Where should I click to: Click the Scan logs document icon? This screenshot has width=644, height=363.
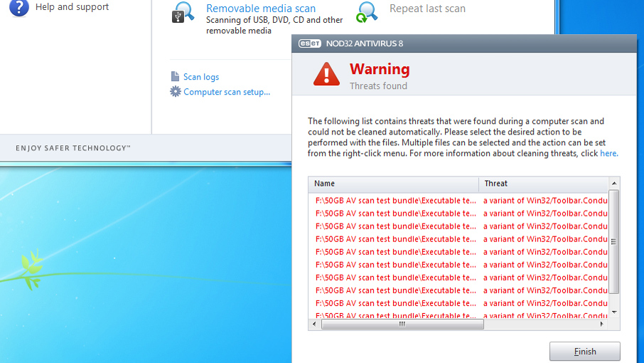click(x=175, y=76)
